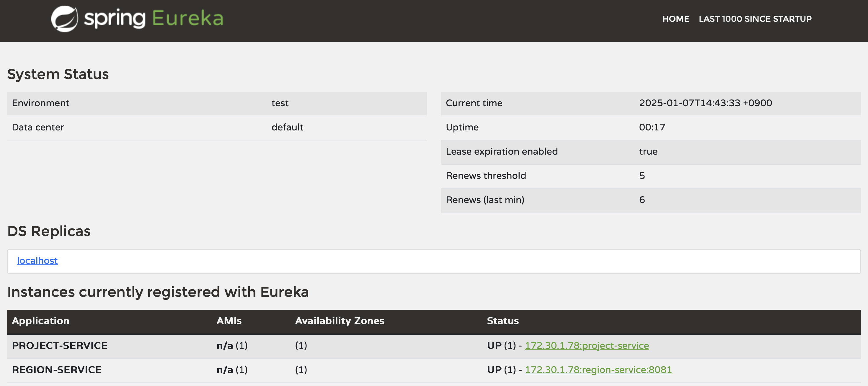868x386 pixels.
Task: Click n/a (1) in PROJECT-SERVICE row
Action: coord(232,346)
